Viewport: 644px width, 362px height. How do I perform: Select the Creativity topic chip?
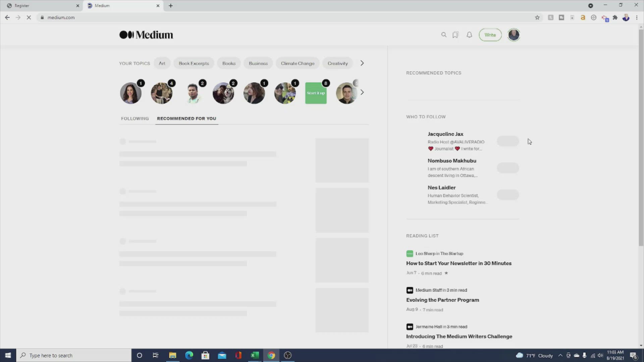[x=337, y=63]
